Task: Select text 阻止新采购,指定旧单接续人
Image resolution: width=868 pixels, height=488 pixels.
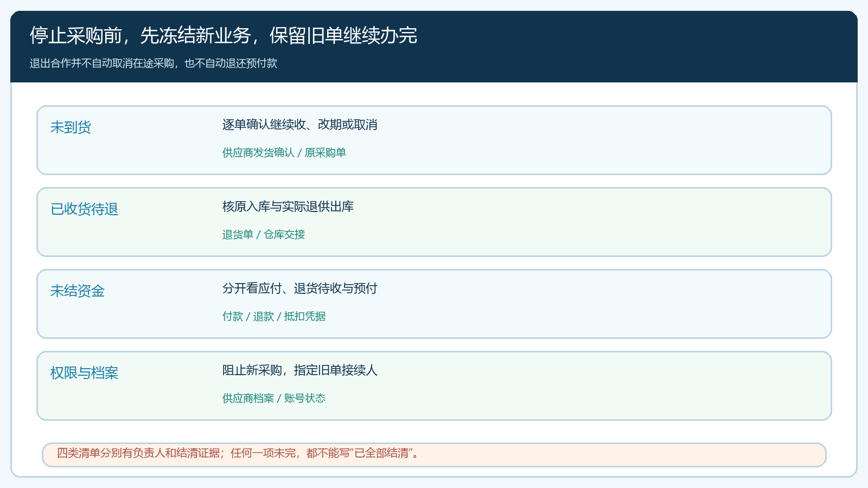Action: (299, 370)
